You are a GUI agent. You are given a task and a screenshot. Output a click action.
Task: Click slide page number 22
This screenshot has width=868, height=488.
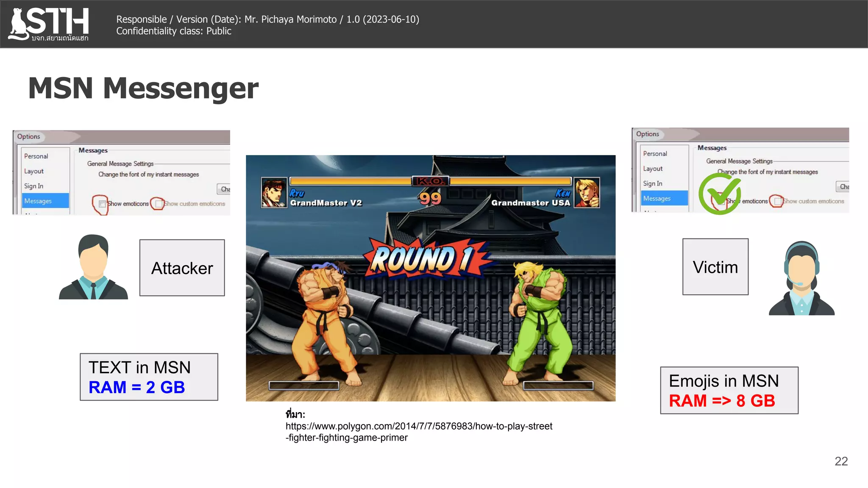click(841, 461)
